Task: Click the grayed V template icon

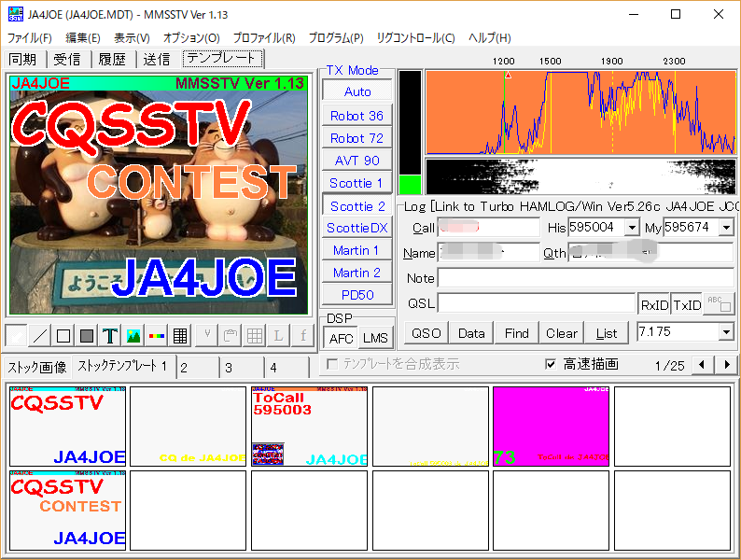Action: coord(206,336)
